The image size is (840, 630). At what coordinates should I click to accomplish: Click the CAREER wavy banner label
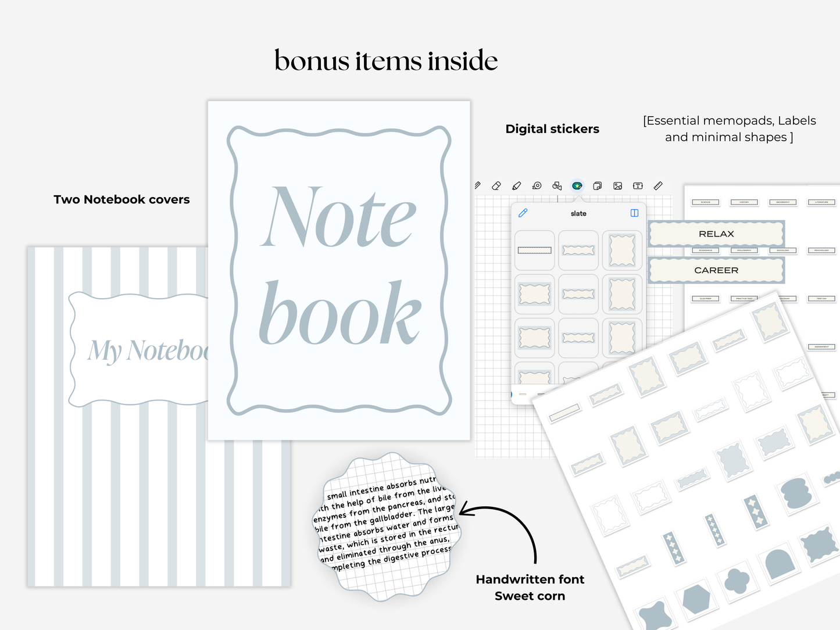click(x=715, y=270)
